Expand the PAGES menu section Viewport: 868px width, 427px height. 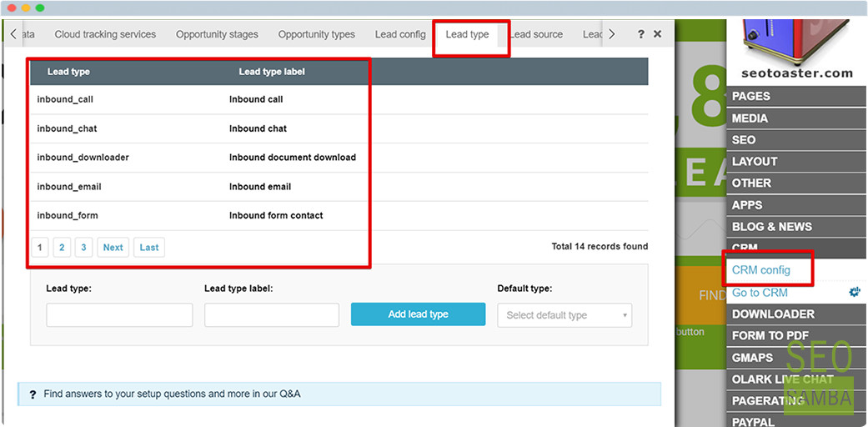click(796, 97)
